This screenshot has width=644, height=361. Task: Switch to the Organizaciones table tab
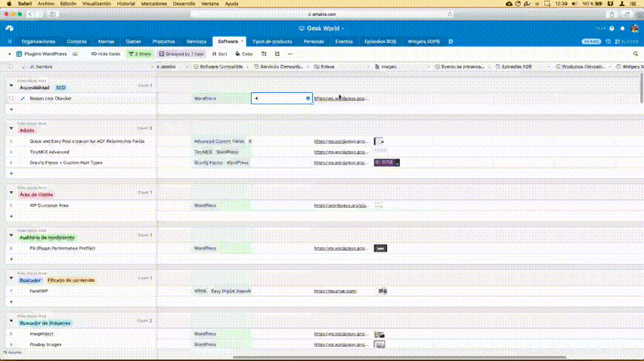(39, 42)
